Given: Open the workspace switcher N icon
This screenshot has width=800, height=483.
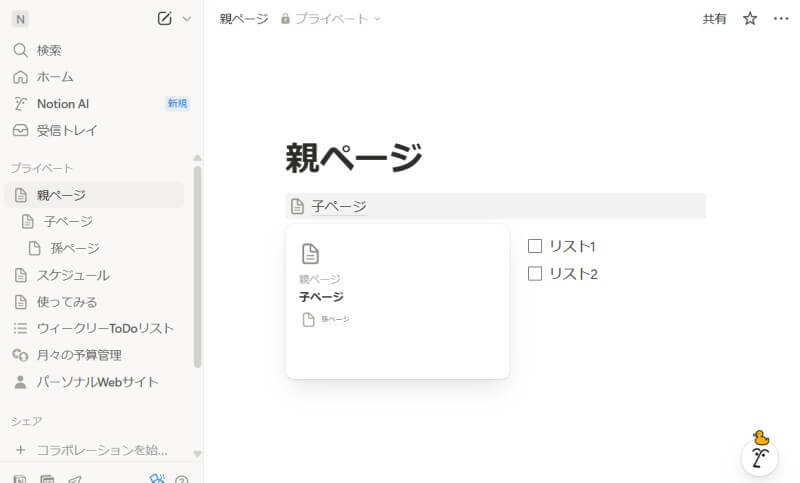Looking at the screenshot, I should 20,19.
